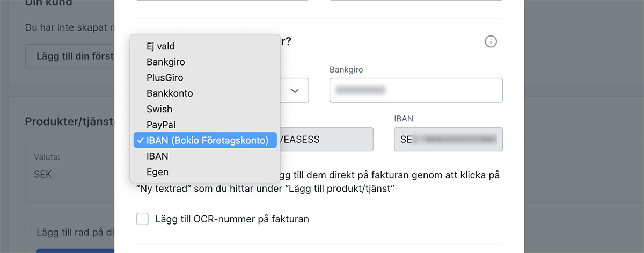Click the info icon beside payment heading
The image size is (644, 253).
tap(491, 41)
